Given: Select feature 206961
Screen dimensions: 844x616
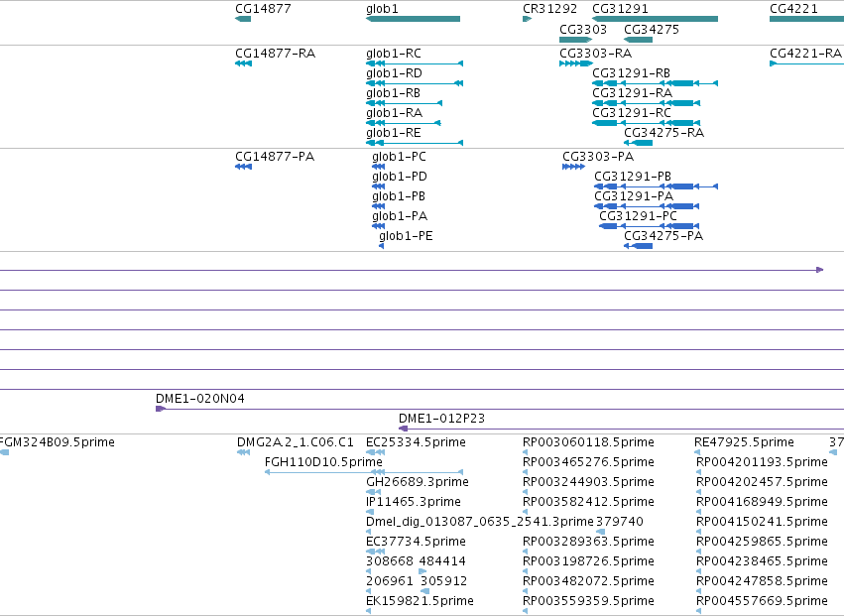Looking at the screenshot, I should [x=369, y=591].
